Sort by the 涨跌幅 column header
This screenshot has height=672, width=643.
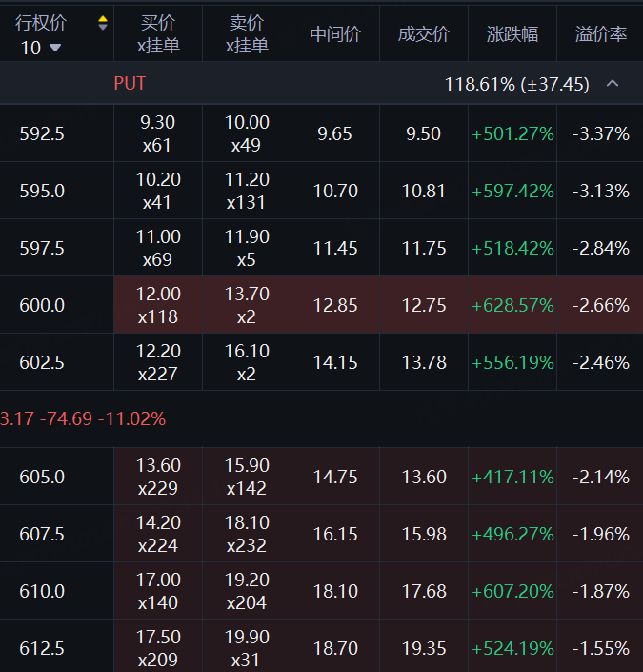512,34
